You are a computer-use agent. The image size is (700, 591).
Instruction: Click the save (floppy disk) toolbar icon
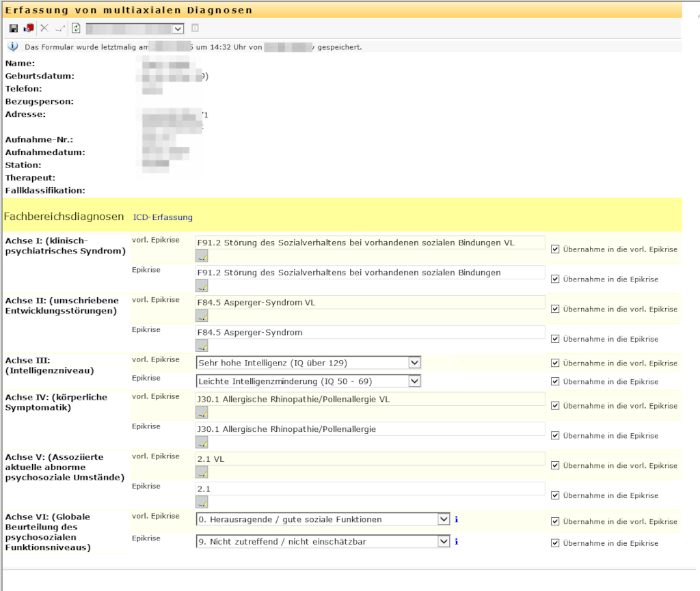pos(14,28)
